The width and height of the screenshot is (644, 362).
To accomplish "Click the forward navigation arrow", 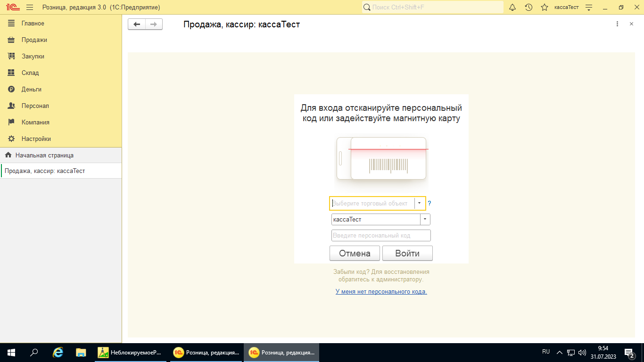I will tap(154, 25).
